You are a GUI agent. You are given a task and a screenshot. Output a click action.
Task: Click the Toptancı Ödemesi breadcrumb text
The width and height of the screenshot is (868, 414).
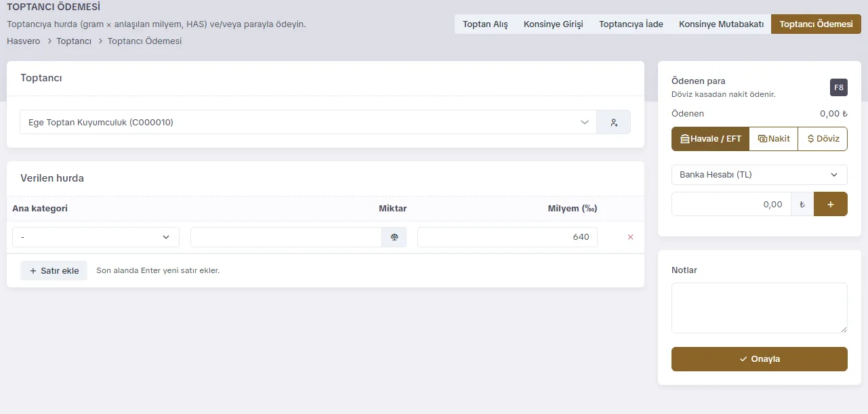pos(144,41)
